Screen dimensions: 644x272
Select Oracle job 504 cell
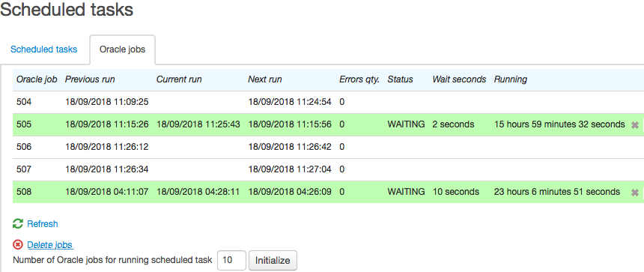[x=24, y=102]
